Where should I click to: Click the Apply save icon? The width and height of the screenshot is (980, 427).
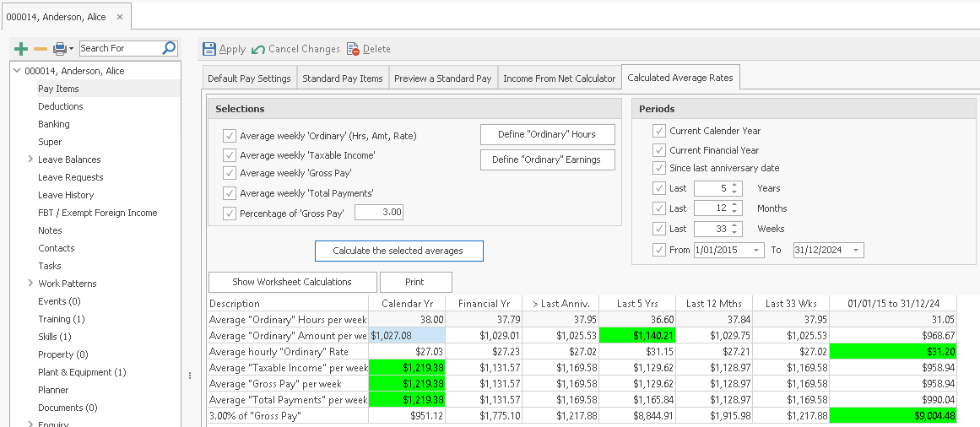(209, 49)
